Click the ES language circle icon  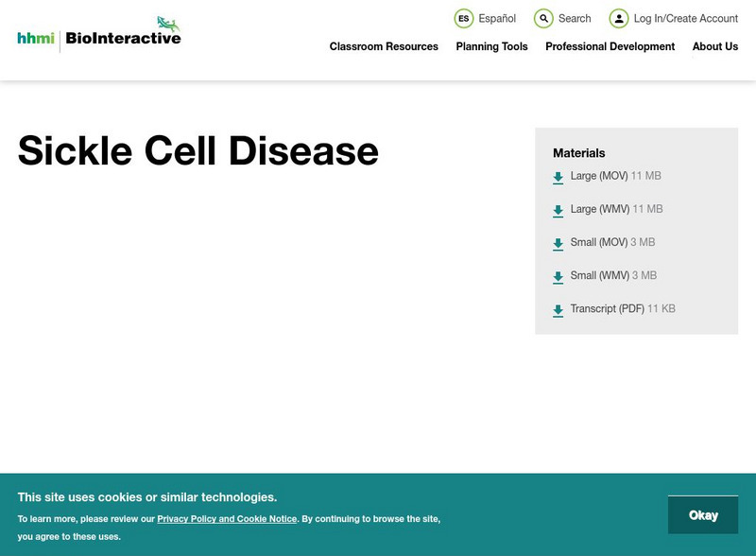tap(463, 17)
